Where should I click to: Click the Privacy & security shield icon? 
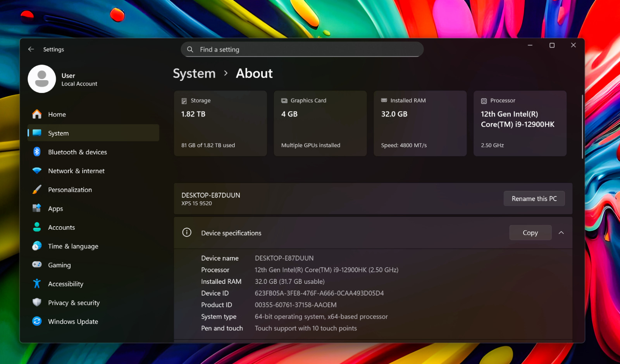pyautogui.click(x=37, y=302)
